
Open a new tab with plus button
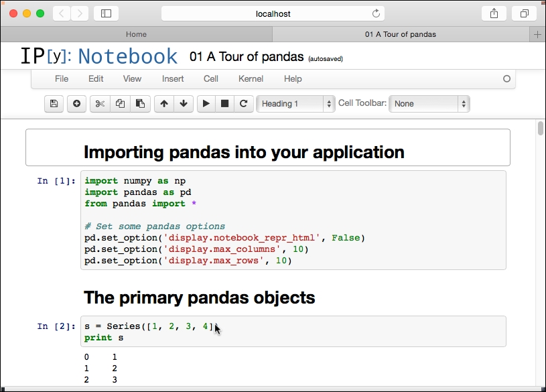coord(537,34)
